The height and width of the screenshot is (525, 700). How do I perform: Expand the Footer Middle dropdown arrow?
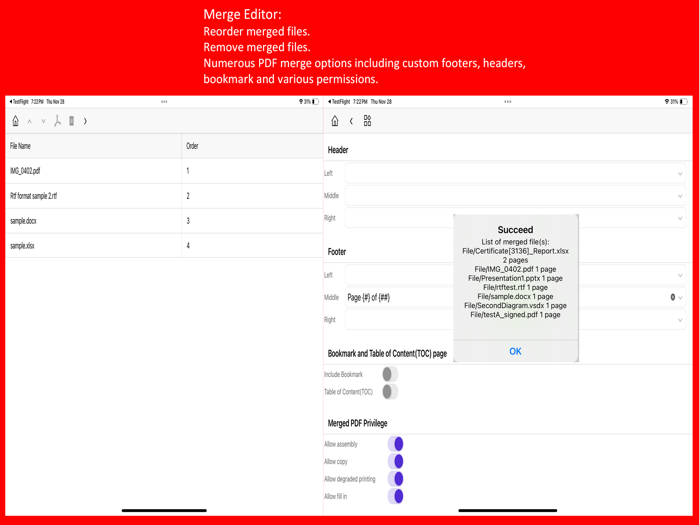pyautogui.click(x=680, y=298)
